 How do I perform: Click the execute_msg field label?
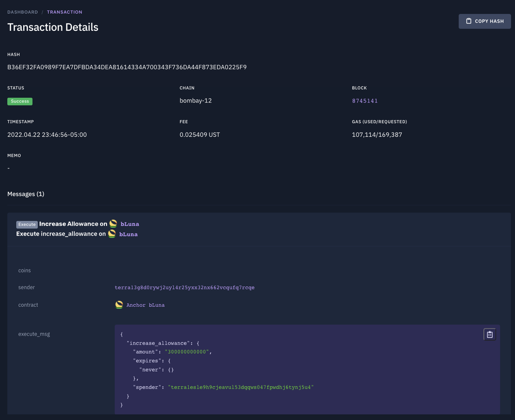click(34, 334)
